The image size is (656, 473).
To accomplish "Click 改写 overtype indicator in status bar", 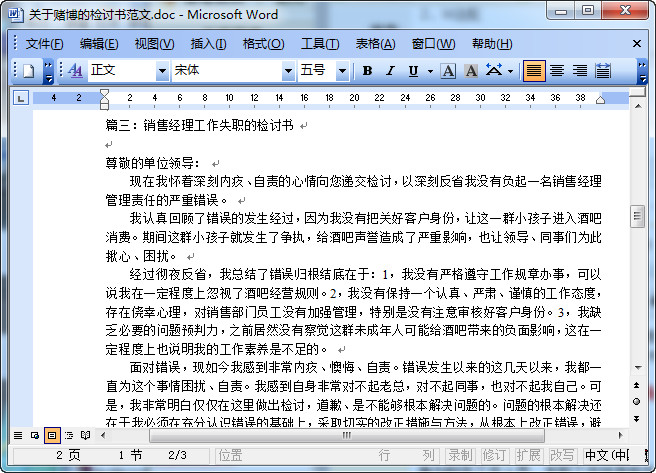I will pos(561,455).
